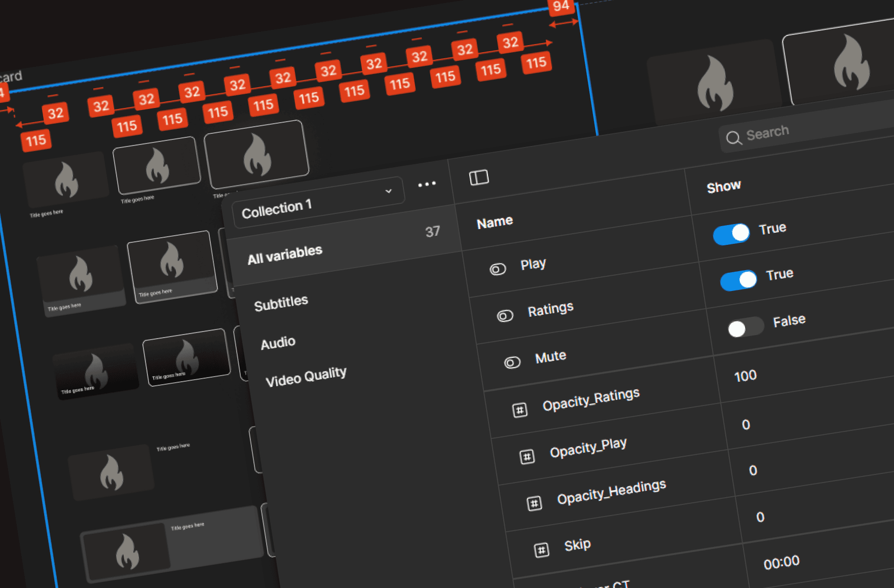894x588 pixels.
Task: Click the 100 value for Opacity_Ratings
Action: pyautogui.click(x=745, y=377)
